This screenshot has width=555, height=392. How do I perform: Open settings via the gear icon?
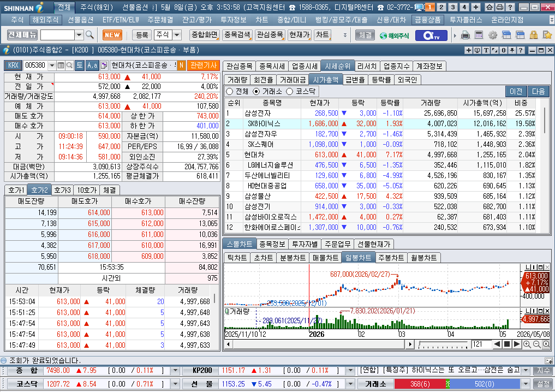click(x=493, y=35)
